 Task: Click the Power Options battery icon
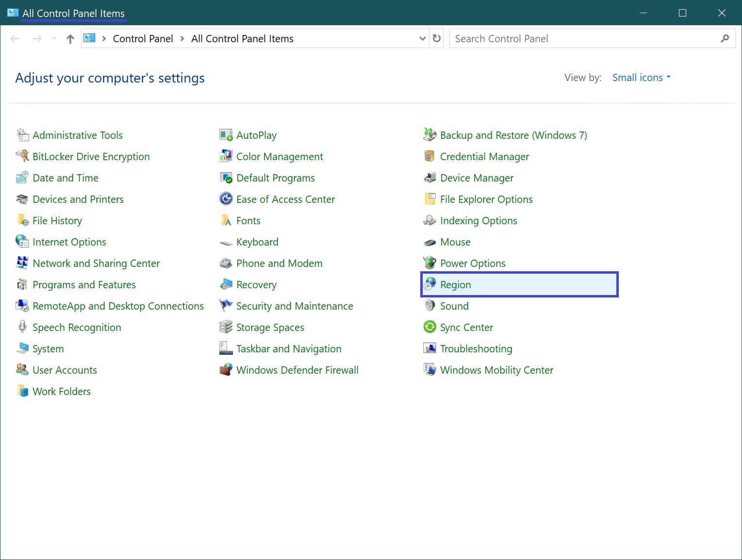tap(430, 263)
